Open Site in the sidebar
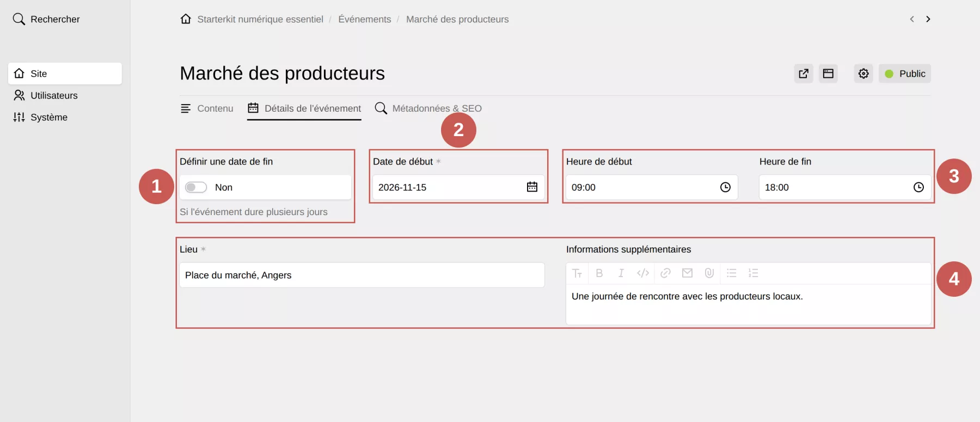The width and height of the screenshot is (980, 422). 65,74
